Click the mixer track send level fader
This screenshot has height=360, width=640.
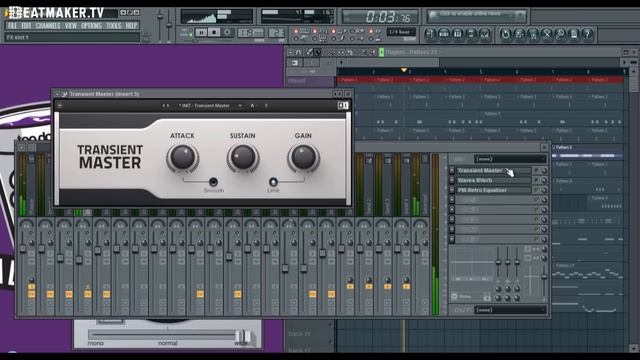click(x=544, y=277)
